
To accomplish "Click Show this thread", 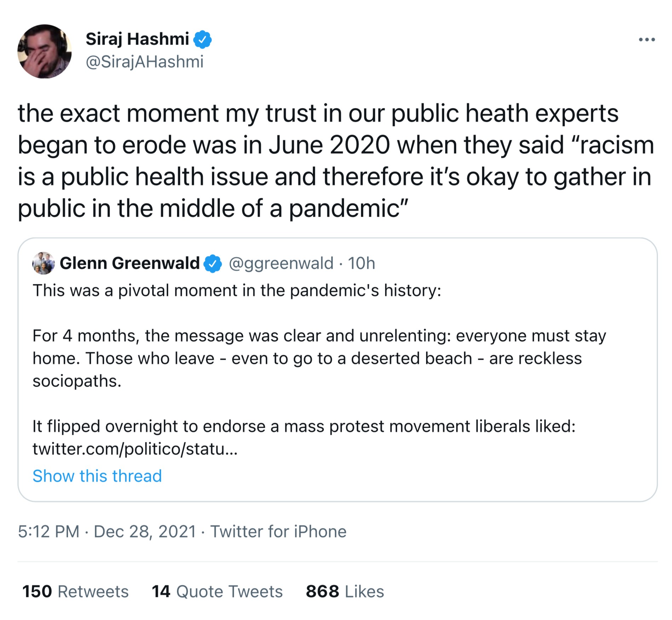I will [97, 476].
